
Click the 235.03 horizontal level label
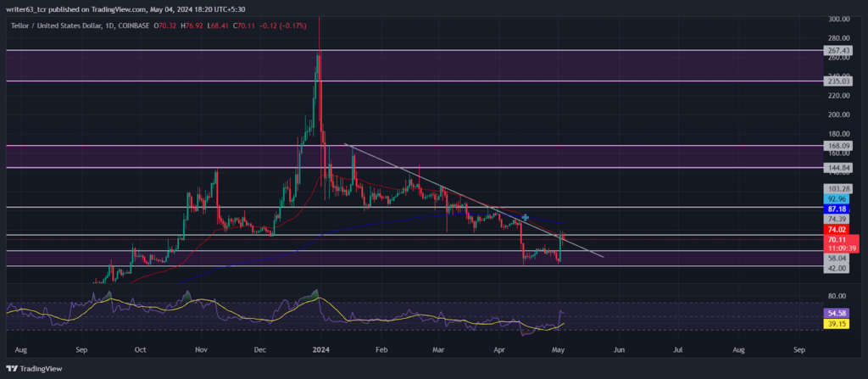pyautogui.click(x=836, y=81)
